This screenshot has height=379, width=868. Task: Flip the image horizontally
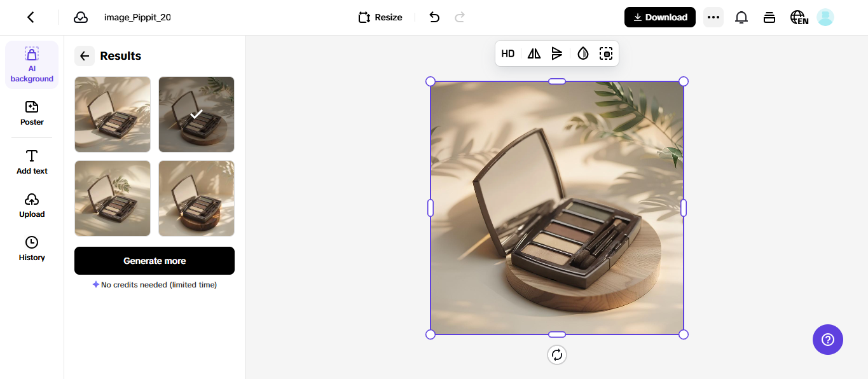click(x=534, y=53)
